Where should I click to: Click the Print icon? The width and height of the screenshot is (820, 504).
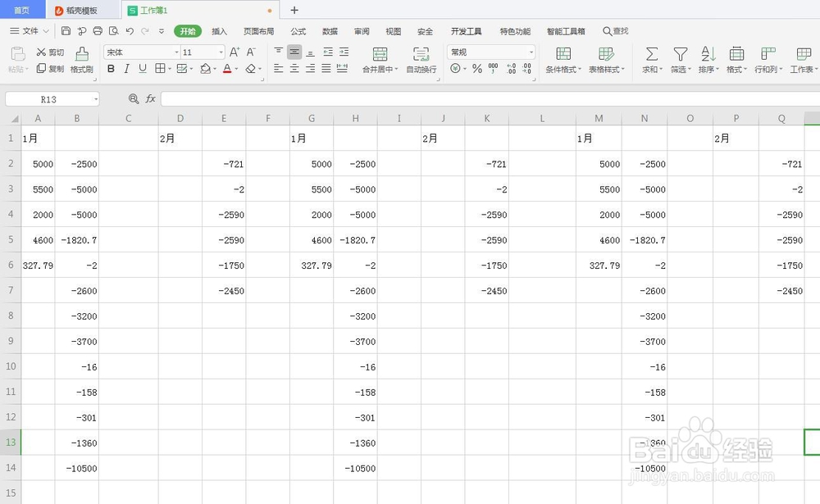click(98, 31)
